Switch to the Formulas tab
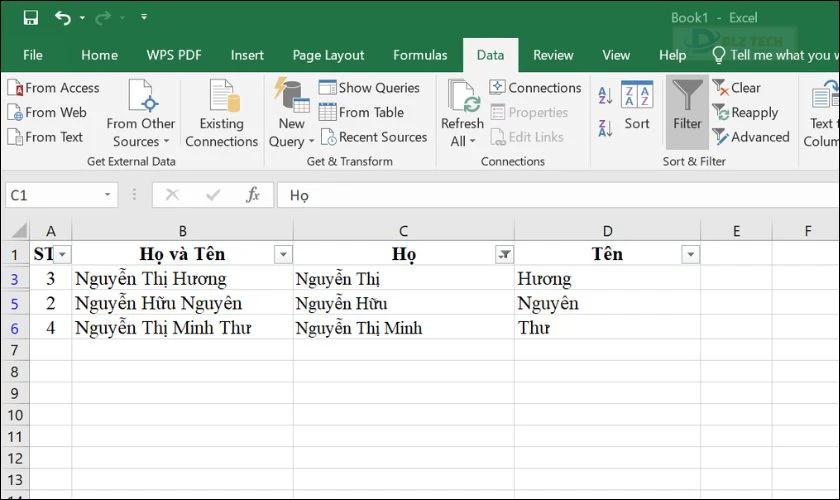Viewport: 840px width, 500px height. tap(420, 55)
